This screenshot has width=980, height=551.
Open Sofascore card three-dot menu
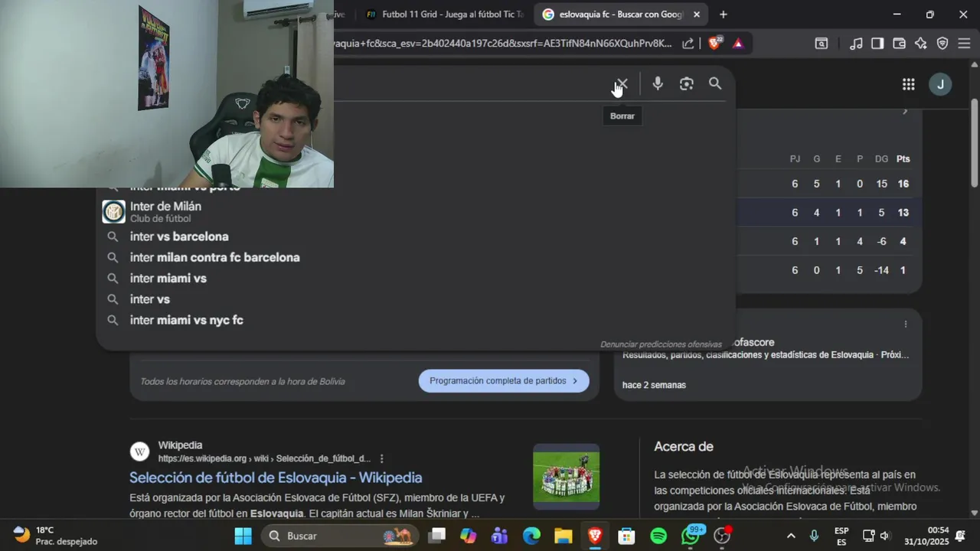905,324
